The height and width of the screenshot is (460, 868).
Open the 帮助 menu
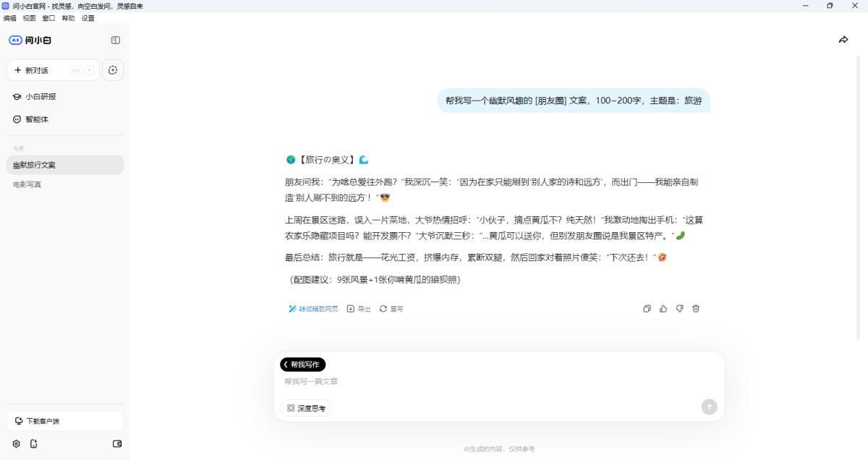(x=67, y=18)
